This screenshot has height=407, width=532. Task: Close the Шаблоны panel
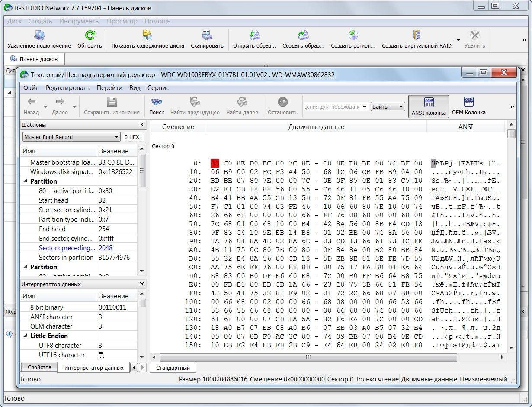coord(142,125)
